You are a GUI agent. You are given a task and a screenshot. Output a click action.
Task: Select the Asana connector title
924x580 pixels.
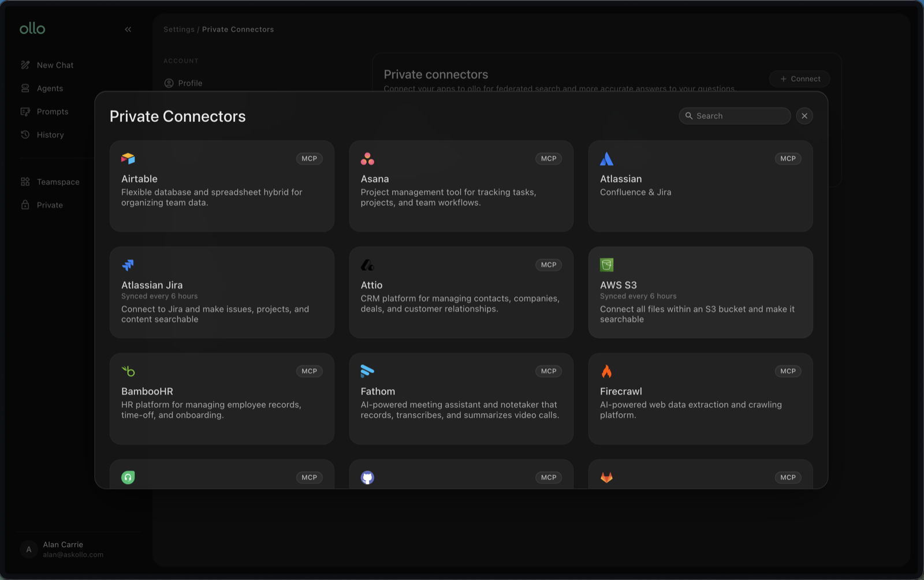pyautogui.click(x=375, y=179)
